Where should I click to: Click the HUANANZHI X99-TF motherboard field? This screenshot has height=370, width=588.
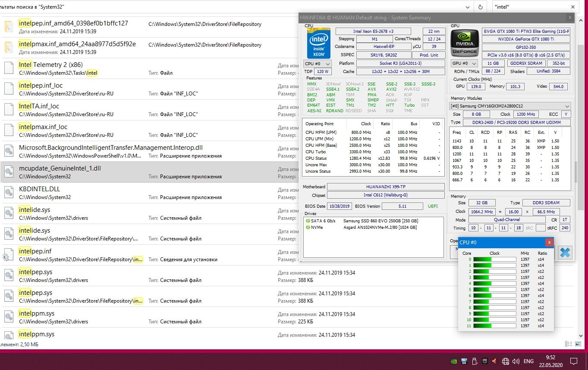pyautogui.click(x=386, y=187)
